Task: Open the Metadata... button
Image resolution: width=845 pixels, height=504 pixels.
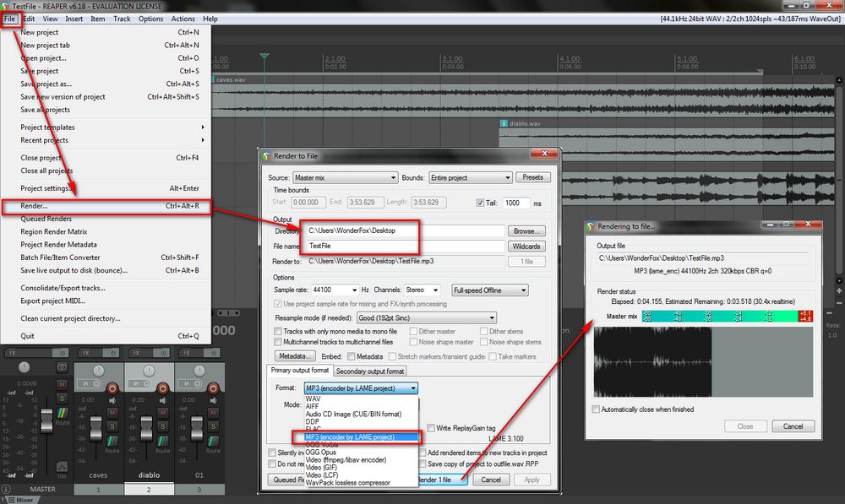Action: click(x=295, y=356)
